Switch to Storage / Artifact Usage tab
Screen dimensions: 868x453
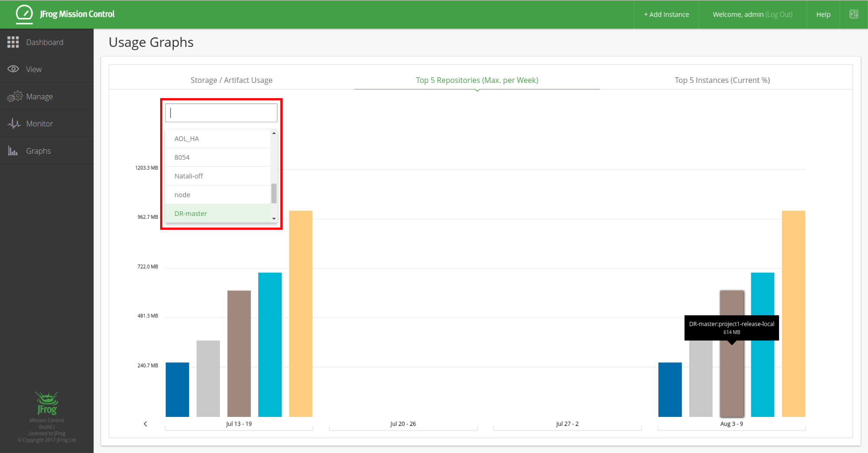click(231, 80)
